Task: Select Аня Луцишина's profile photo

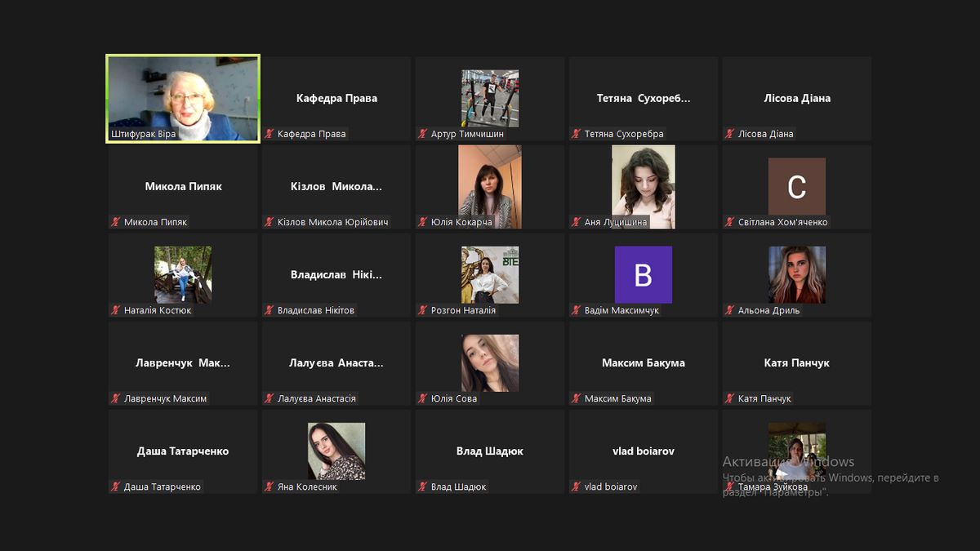Action: [x=643, y=186]
